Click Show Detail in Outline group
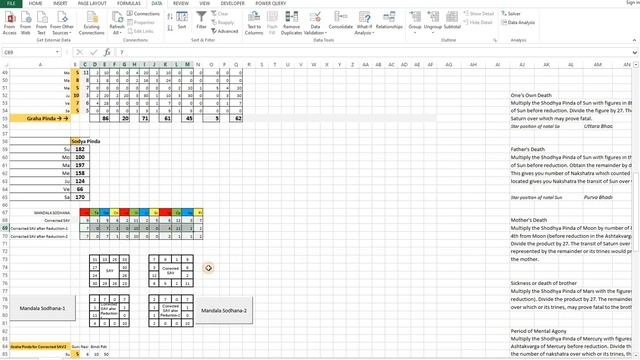This screenshot has height=360, width=640. click(478, 13)
